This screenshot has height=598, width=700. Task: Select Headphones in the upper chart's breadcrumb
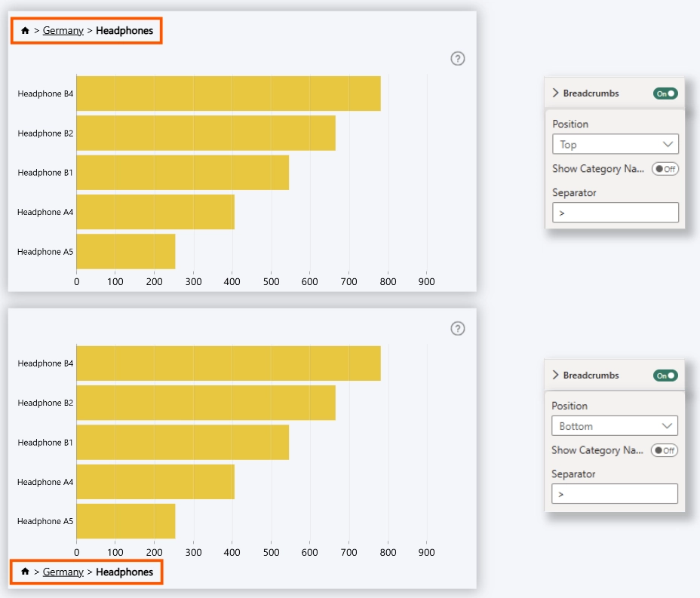(x=124, y=31)
